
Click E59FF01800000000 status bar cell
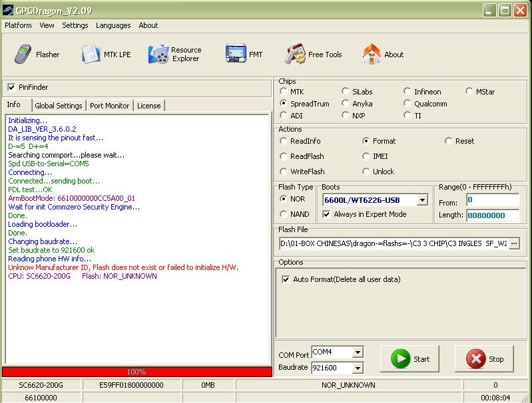[131, 385]
